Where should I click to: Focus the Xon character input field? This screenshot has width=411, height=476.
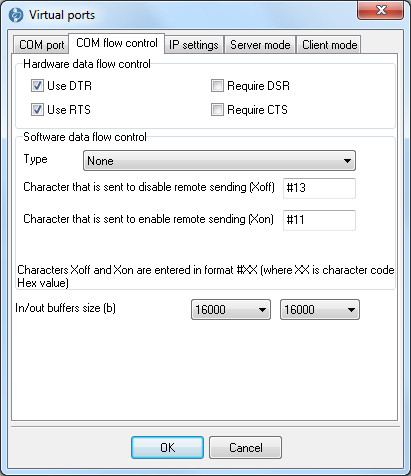[319, 220]
